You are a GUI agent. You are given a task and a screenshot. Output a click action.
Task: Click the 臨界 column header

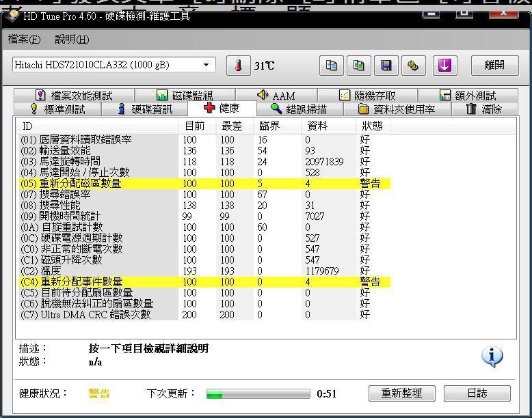pyautogui.click(x=277, y=126)
